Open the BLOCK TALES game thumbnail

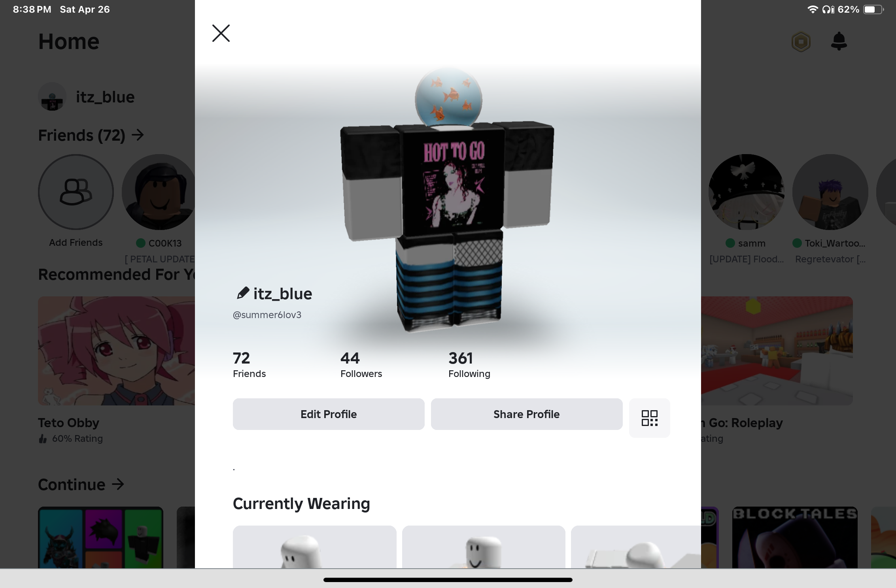[795, 537]
